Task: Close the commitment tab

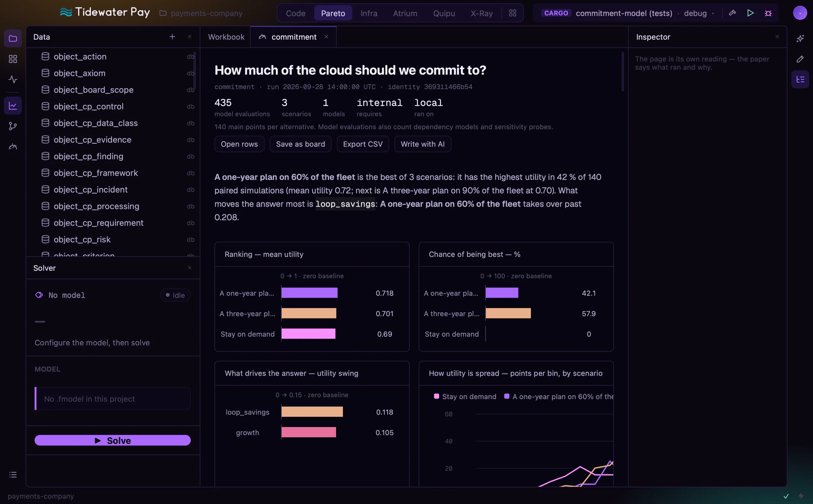Action: point(326,37)
